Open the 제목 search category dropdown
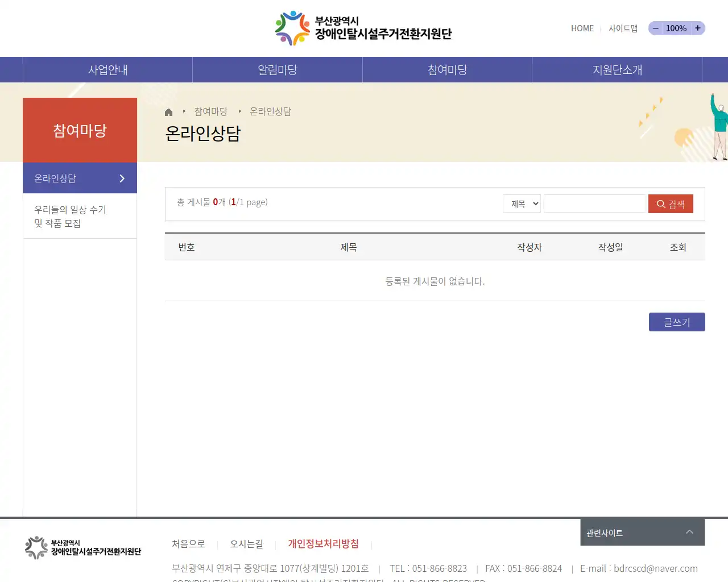Image resolution: width=728 pixels, height=582 pixels. (x=522, y=203)
